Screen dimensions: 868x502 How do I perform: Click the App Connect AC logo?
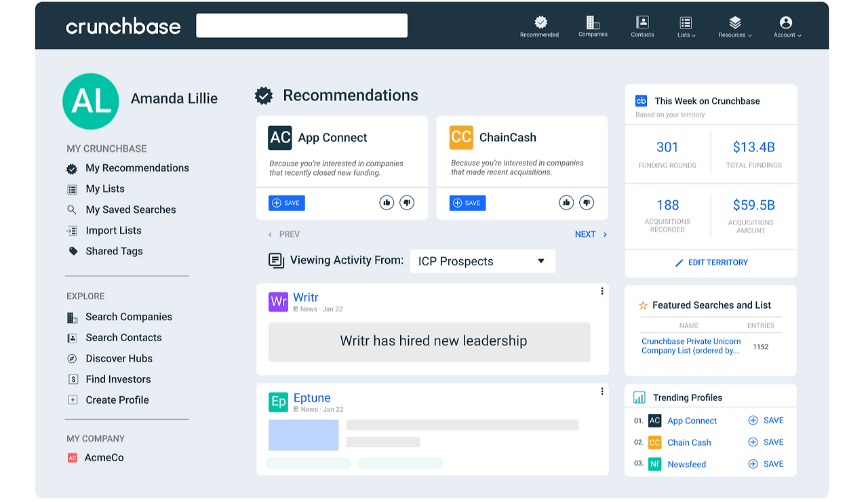click(280, 138)
